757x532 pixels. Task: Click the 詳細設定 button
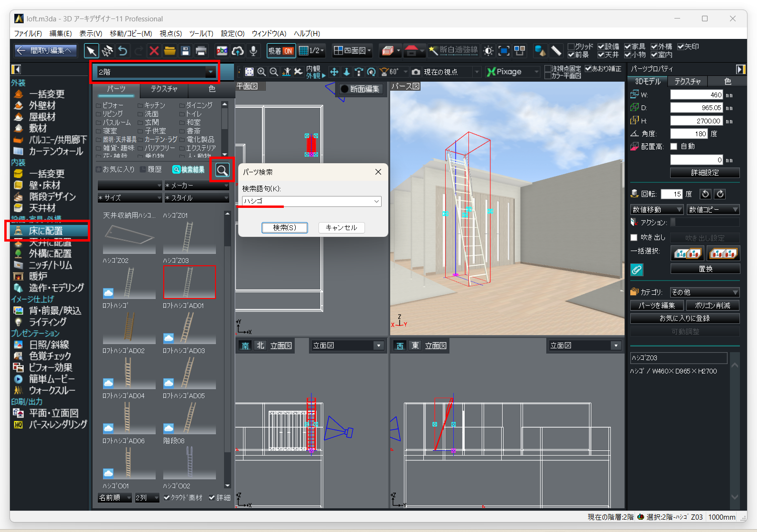[x=704, y=173]
